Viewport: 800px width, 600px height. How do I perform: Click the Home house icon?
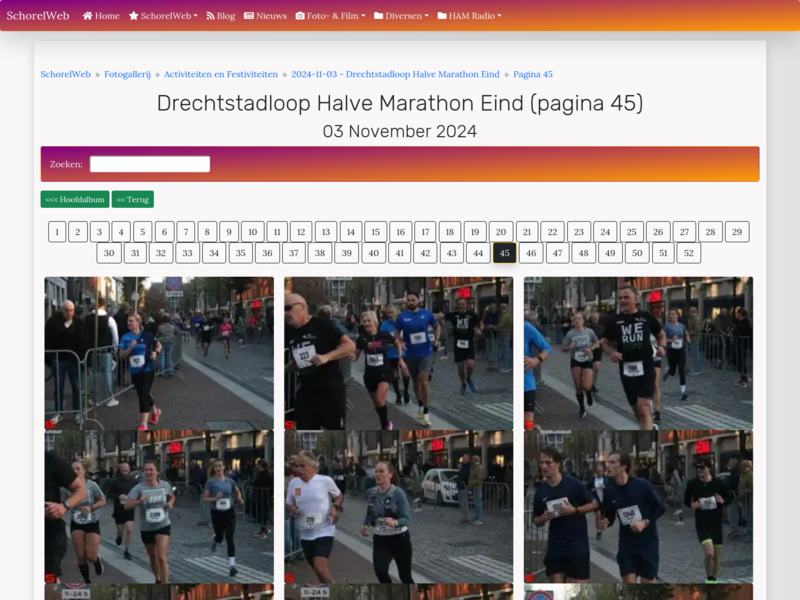pyautogui.click(x=87, y=16)
